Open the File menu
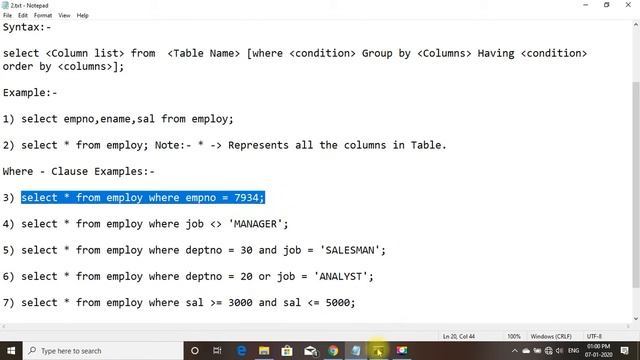Screen dimensions: 640x360 pyautogui.click(x=7, y=16)
